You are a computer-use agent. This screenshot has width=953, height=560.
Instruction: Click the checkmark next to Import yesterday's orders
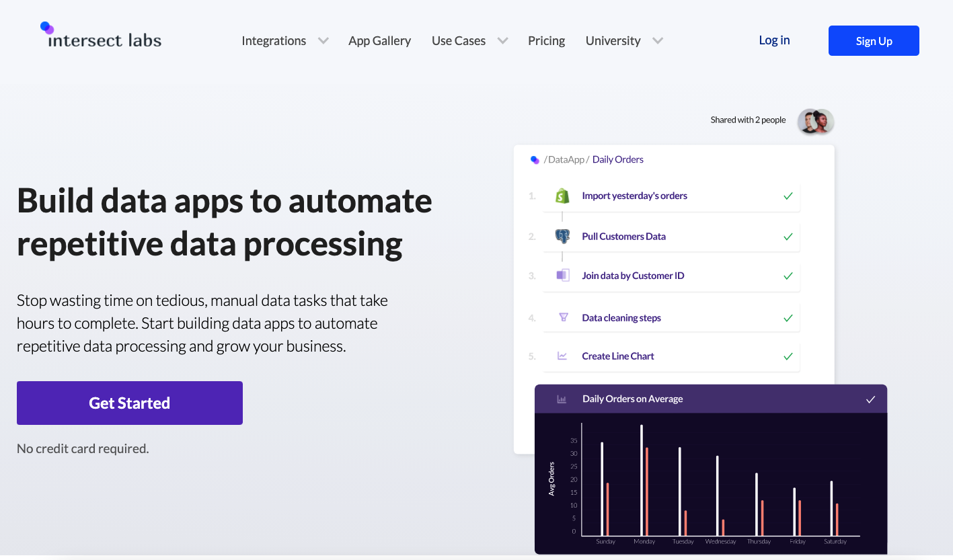[788, 196]
